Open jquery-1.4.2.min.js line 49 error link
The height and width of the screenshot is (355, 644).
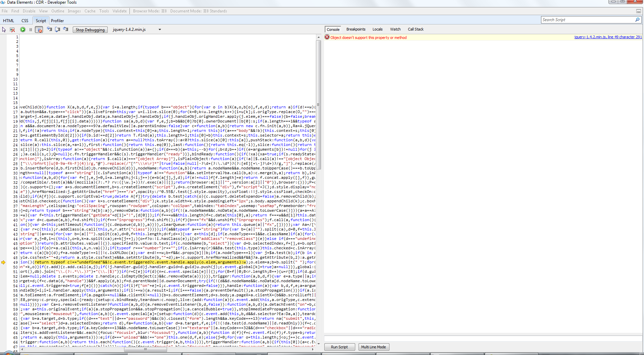(x=608, y=37)
